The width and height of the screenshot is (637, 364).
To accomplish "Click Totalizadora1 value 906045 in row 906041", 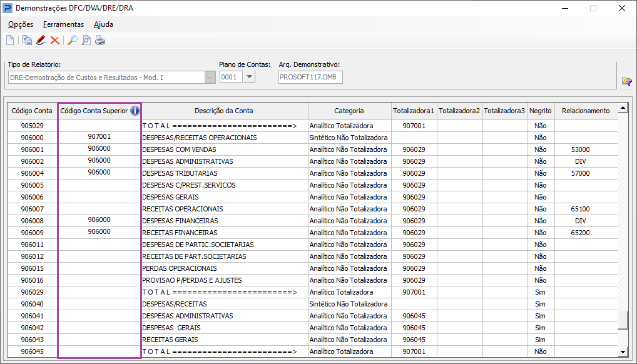I will (414, 316).
